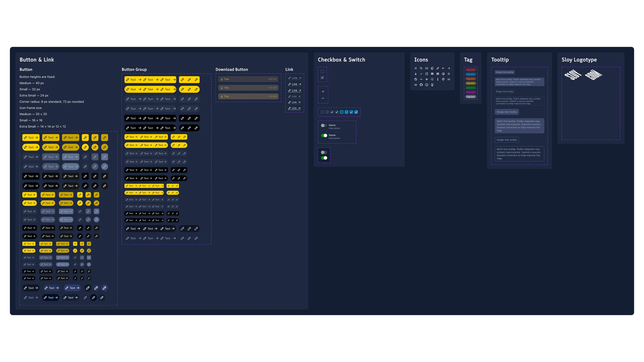Image resolution: width=644 pixels, height=362 pixels.
Task: Click the moon dark-mode icon
Action: pyautogui.click(x=443, y=74)
